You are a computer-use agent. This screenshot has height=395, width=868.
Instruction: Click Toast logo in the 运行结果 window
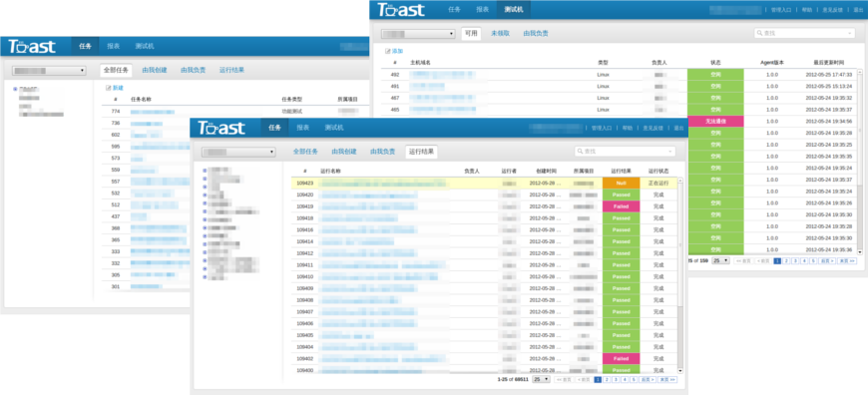[x=221, y=128]
